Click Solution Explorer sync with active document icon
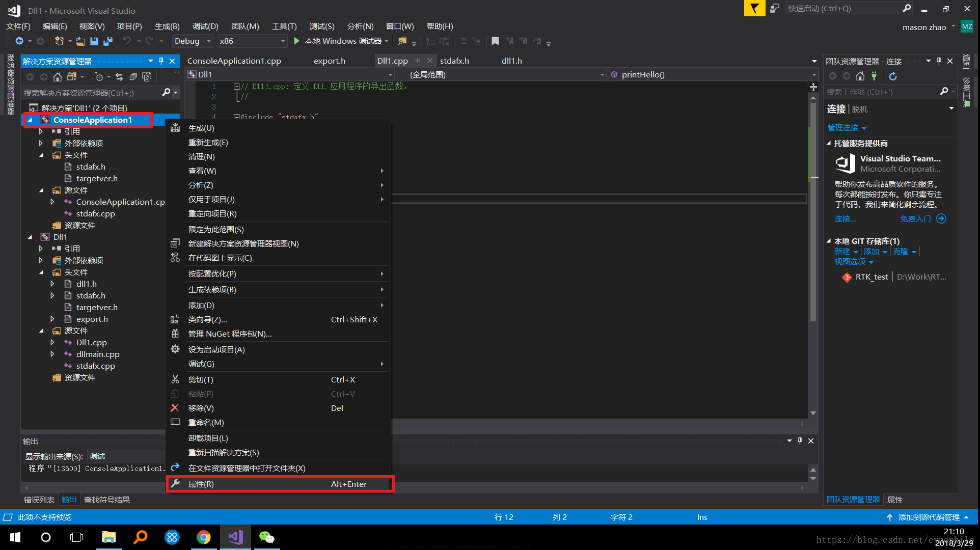The width and height of the screenshot is (980, 550). pyautogui.click(x=119, y=77)
